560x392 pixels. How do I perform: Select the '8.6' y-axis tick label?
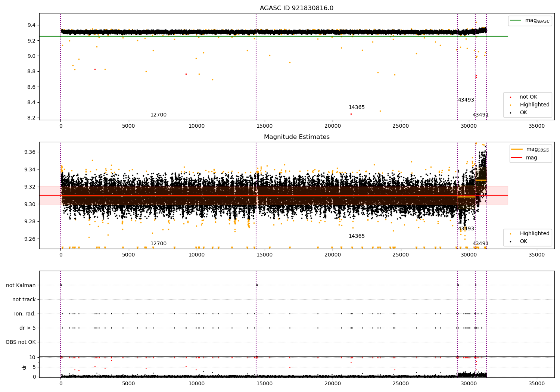click(x=32, y=87)
